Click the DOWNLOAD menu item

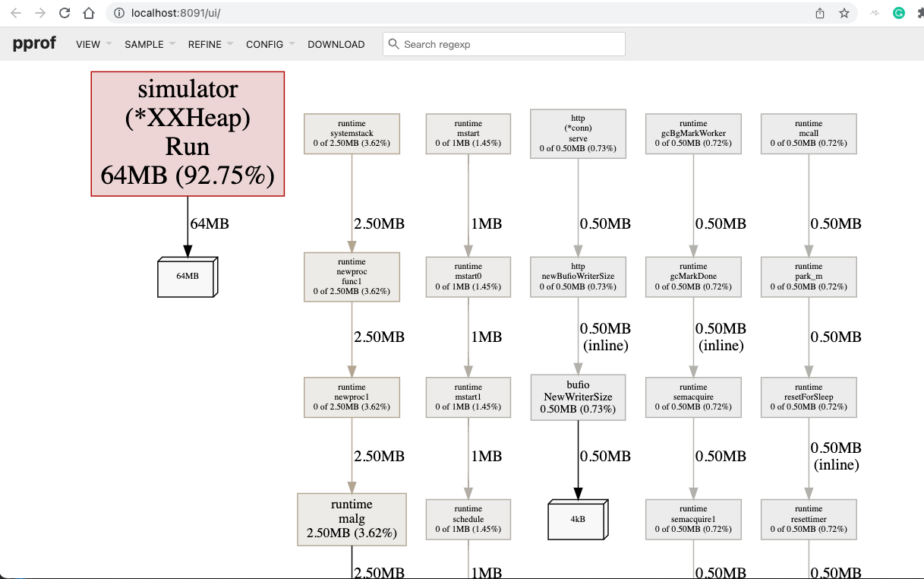click(336, 44)
